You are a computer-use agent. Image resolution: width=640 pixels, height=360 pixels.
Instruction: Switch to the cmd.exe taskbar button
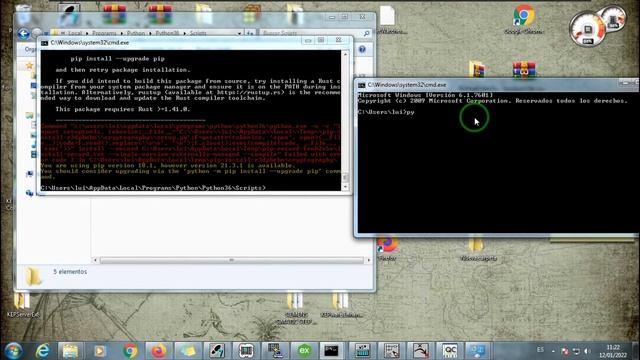(331, 351)
